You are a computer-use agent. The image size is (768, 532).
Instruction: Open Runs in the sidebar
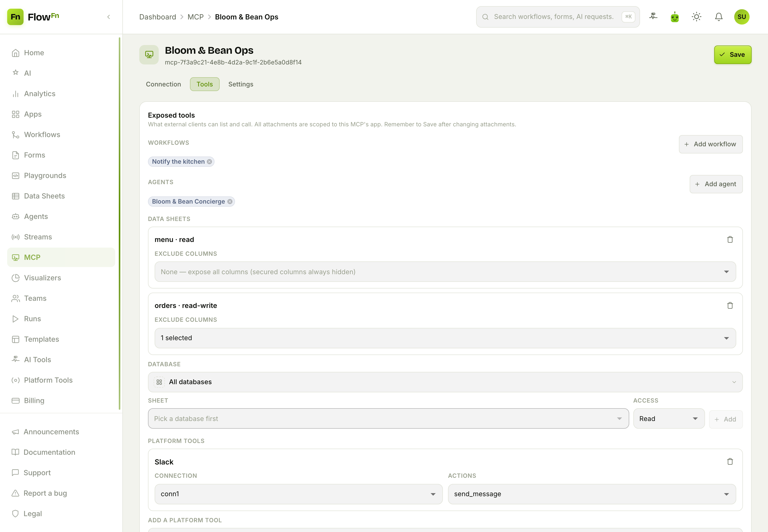point(61,319)
